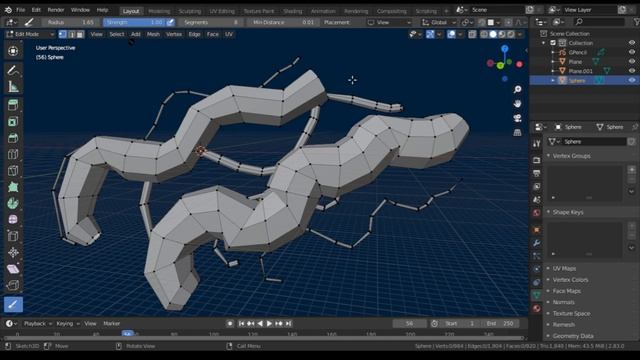Screen dimensions: 640x360
Task: Select the Smooth vertices tool
Action: coord(13,220)
